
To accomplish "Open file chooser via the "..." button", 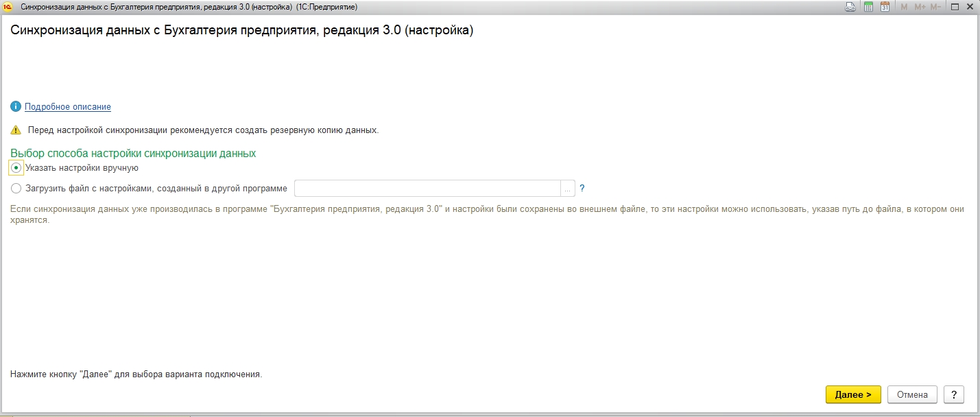I will 568,189.
